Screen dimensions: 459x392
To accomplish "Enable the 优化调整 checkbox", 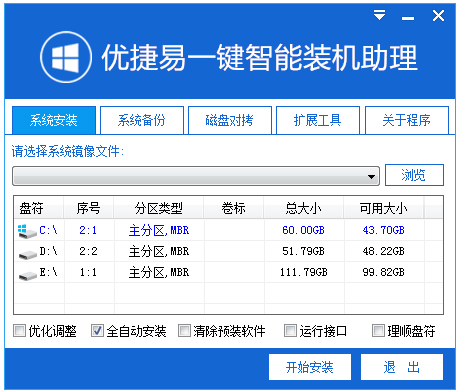I will pos(19,331).
